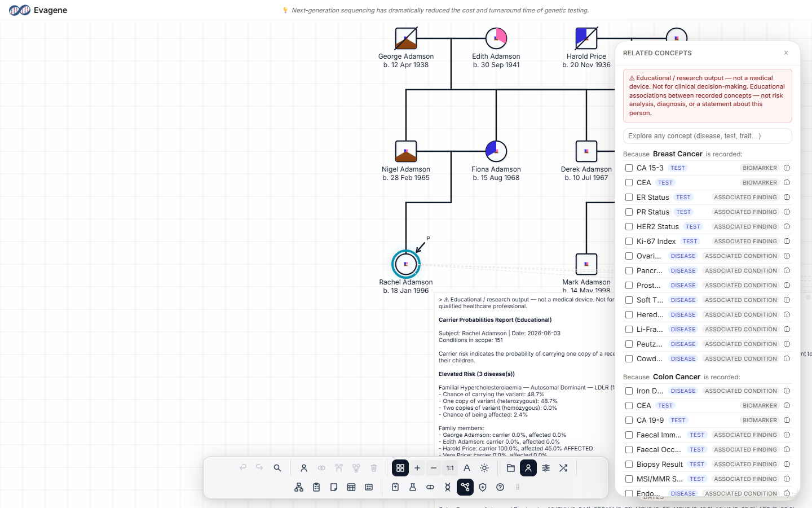
Task: Click the linked rings partner icon
Action: tap(321, 468)
